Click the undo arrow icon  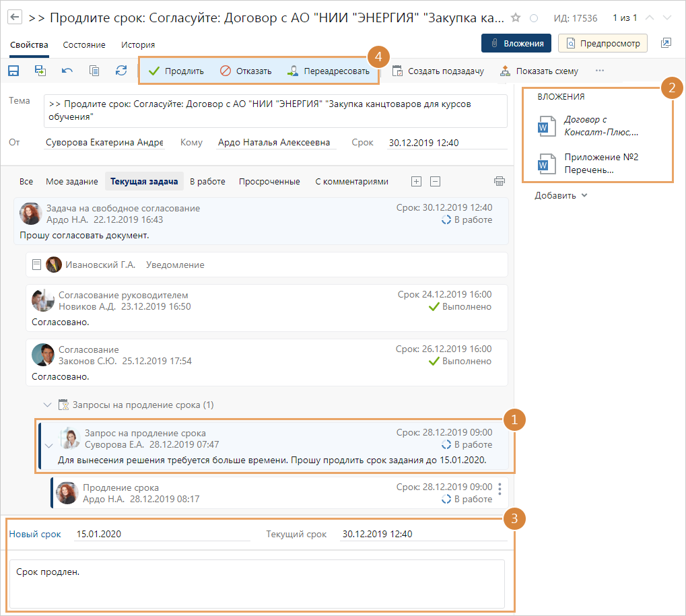coord(67,71)
